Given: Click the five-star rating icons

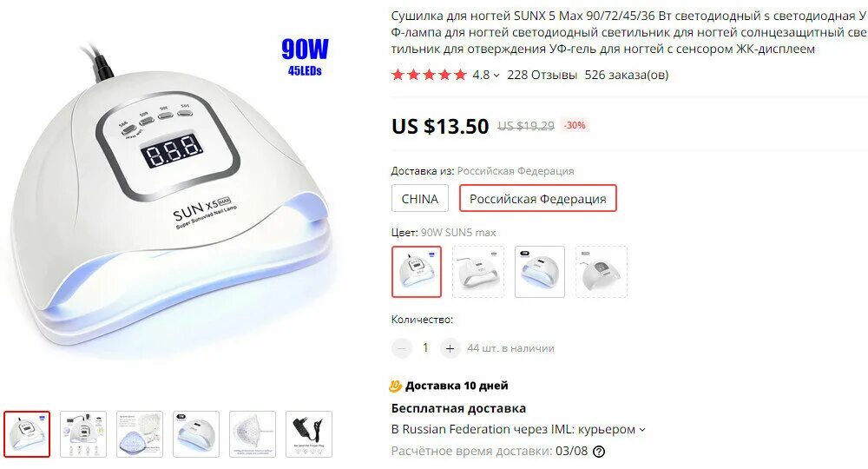Looking at the screenshot, I should tap(429, 75).
